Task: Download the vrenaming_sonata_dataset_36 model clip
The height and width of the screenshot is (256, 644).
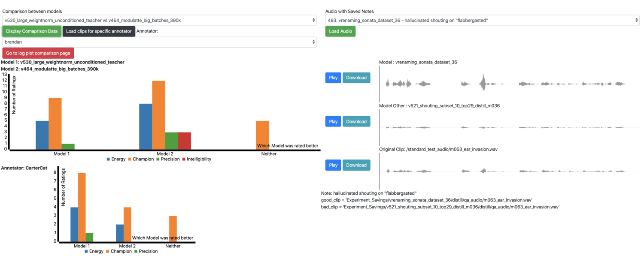Action: point(356,78)
